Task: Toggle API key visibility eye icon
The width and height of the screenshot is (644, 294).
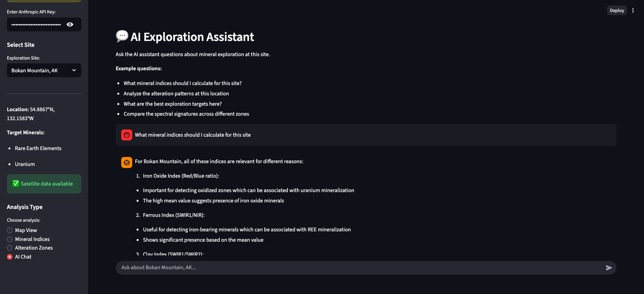Action: (x=70, y=24)
